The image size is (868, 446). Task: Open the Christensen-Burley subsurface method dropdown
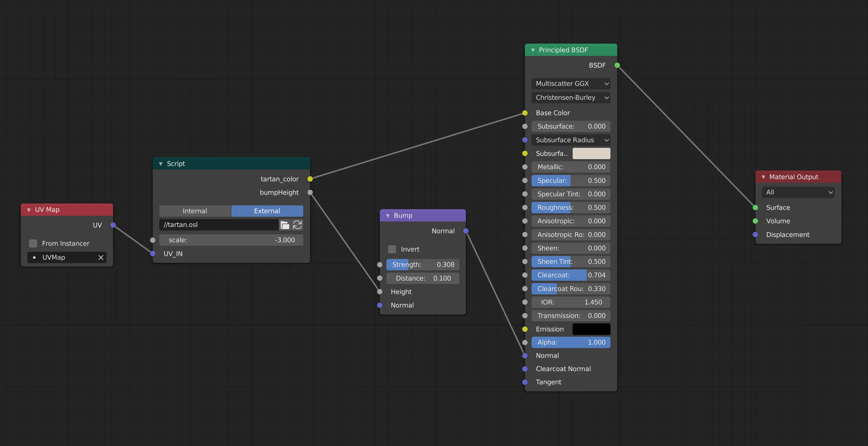tap(571, 98)
